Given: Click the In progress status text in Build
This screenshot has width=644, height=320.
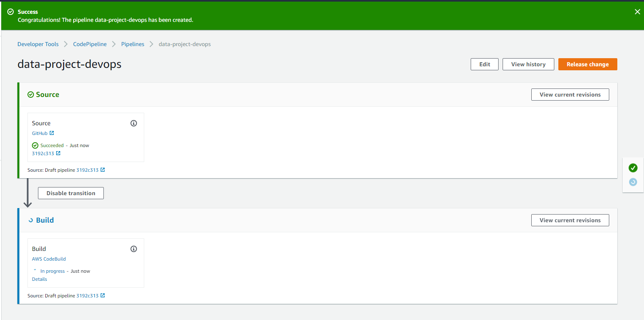Looking at the screenshot, I should pos(53,271).
